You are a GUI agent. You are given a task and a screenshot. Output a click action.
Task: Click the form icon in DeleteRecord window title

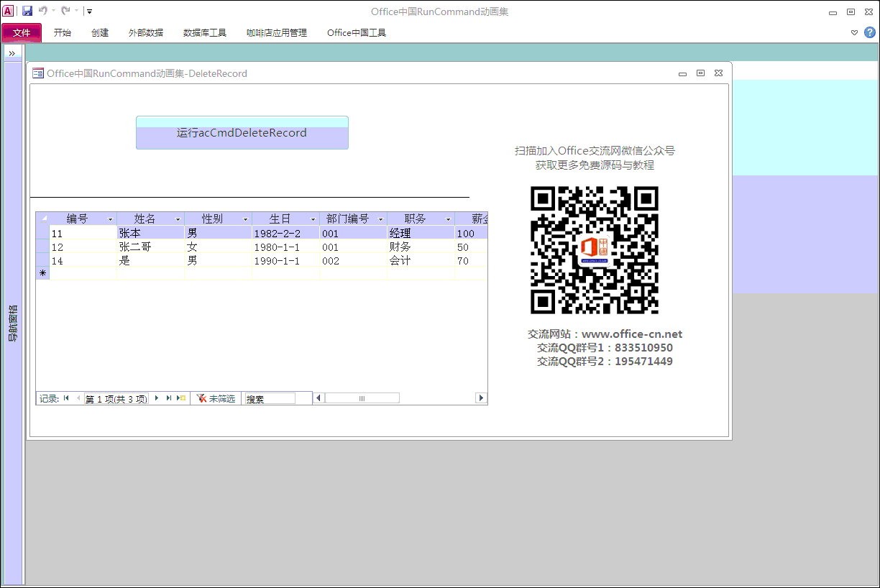[38, 73]
